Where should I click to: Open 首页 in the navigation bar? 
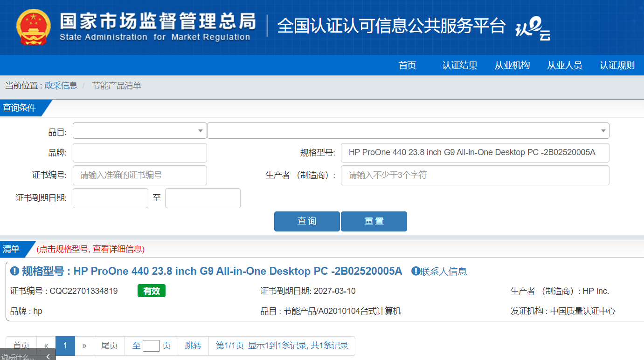pyautogui.click(x=407, y=65)
